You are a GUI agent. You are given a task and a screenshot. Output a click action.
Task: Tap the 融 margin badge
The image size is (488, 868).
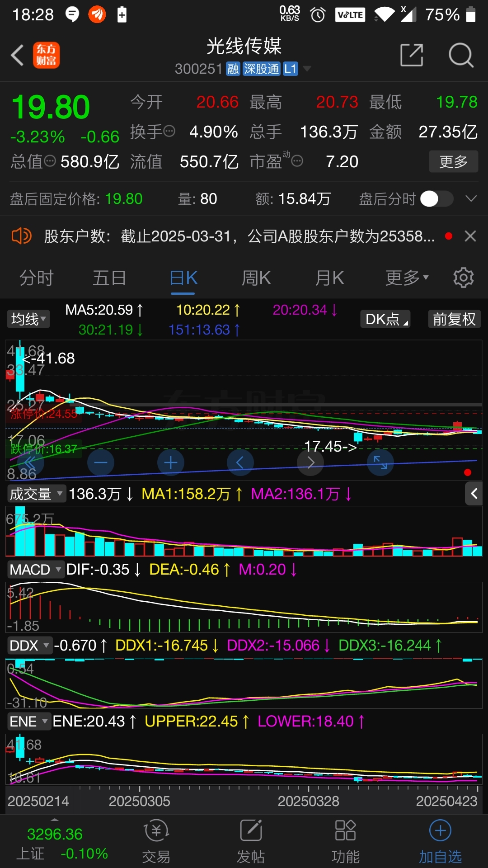click(233, 69)
